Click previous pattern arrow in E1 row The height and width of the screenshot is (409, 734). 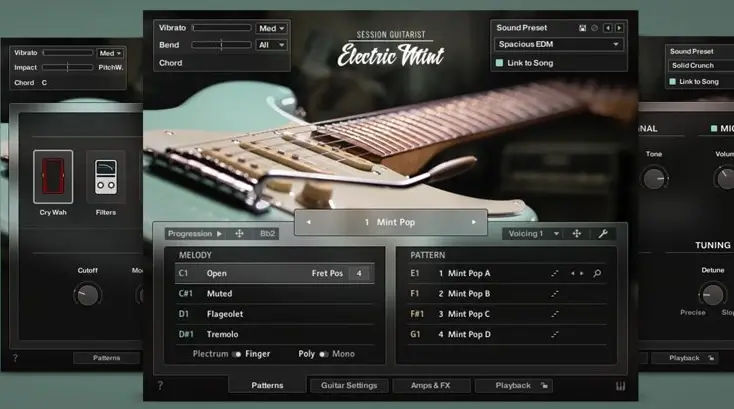[x=573, y=273]
